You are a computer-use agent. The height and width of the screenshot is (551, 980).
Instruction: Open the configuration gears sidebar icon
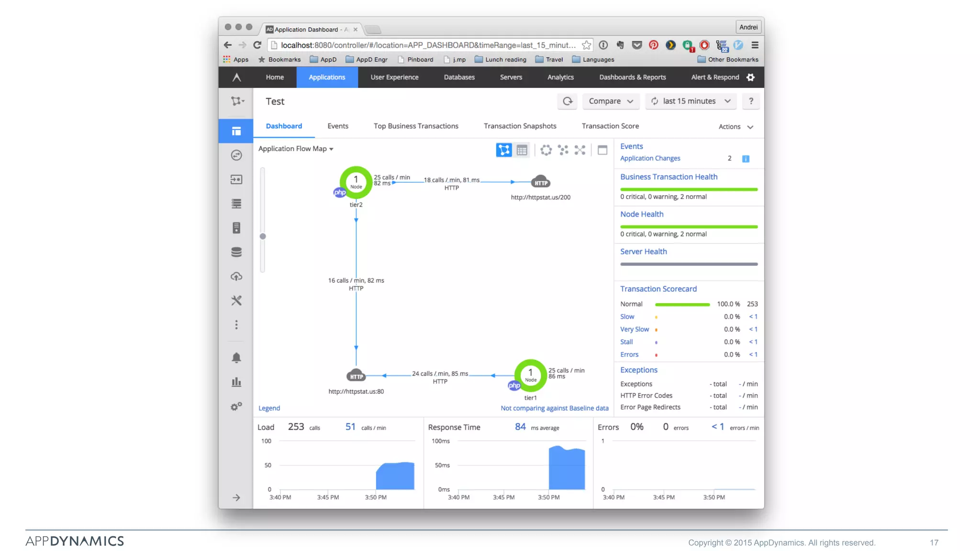[x=236, y=407]
